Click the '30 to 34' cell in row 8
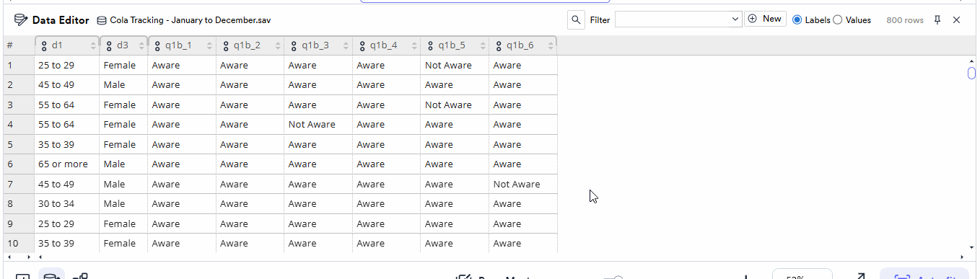980x279 pixels. click(67, 204)
